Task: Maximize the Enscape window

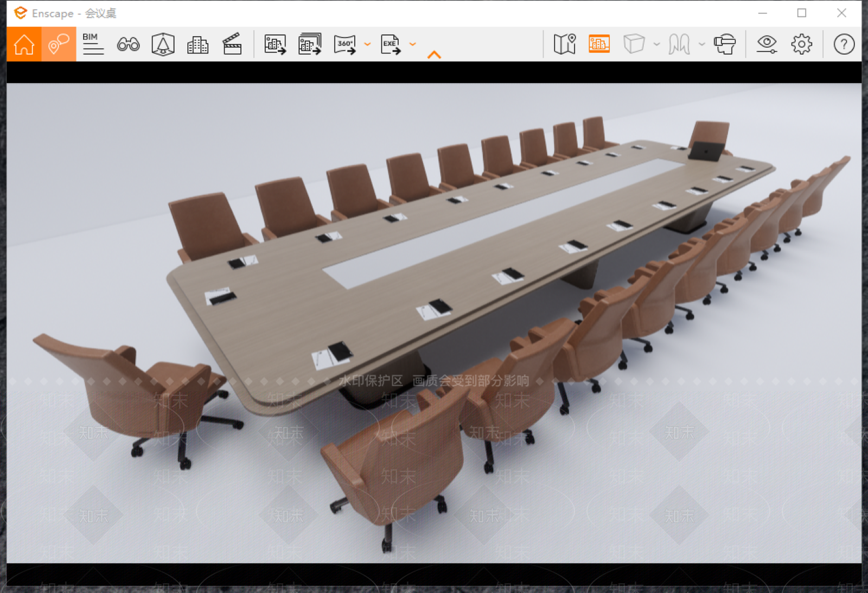Action: click(x=802, y=13)
